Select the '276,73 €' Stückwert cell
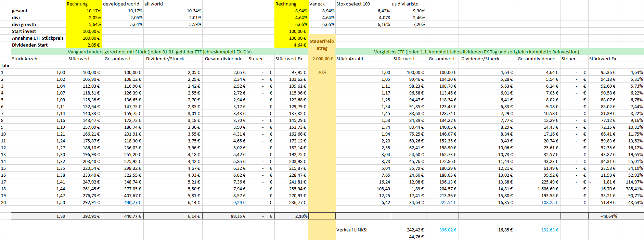This screenshot has width=644, height=240. [84, 195]
